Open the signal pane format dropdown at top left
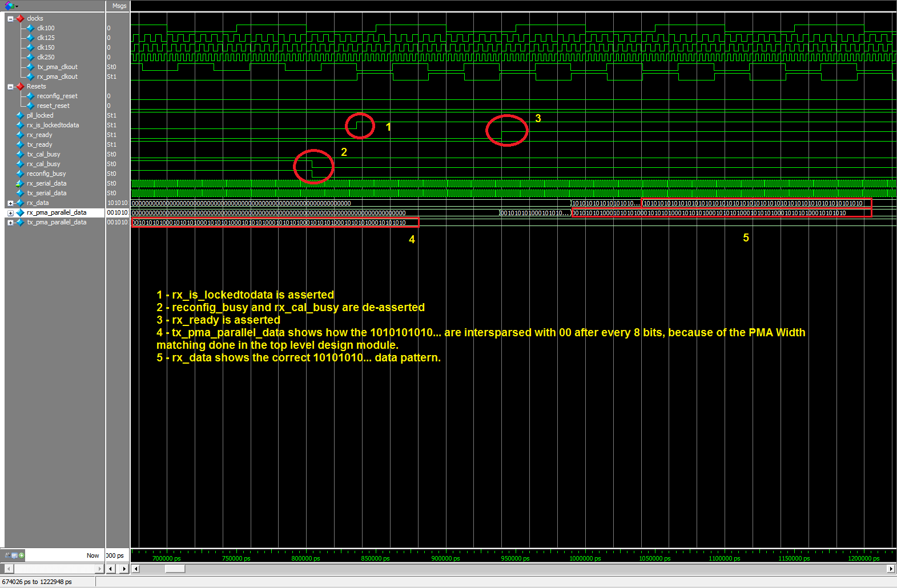The height and width of the screenshot is (588, 897). click(x=11, y=6)
